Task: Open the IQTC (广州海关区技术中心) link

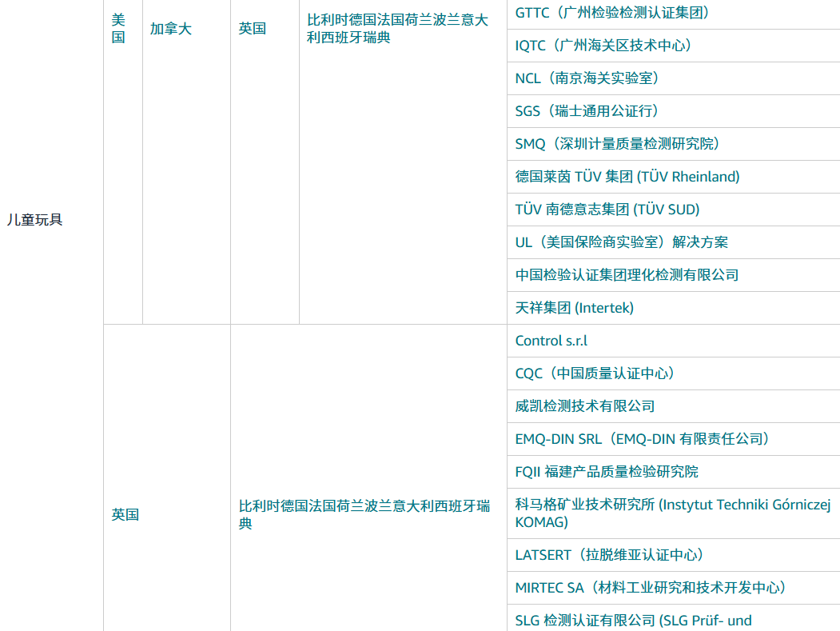Action: tap(603, 45)
